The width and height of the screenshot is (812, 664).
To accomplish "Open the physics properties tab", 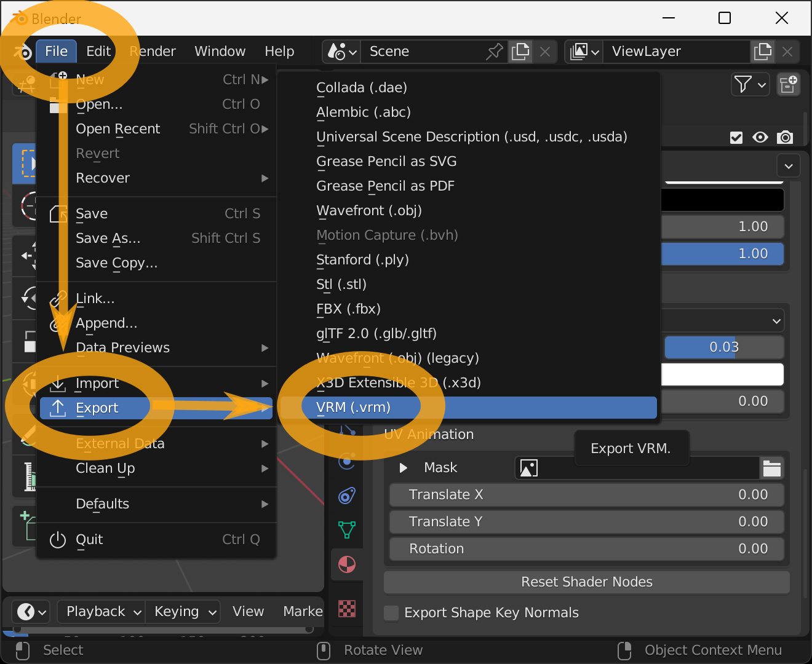I will pos(347,460).
